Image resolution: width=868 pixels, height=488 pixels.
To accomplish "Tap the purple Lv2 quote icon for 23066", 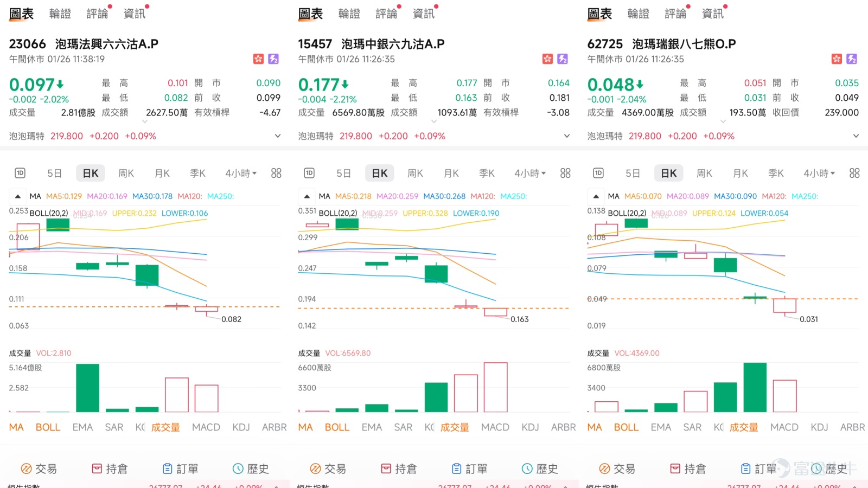I will 273,59.
